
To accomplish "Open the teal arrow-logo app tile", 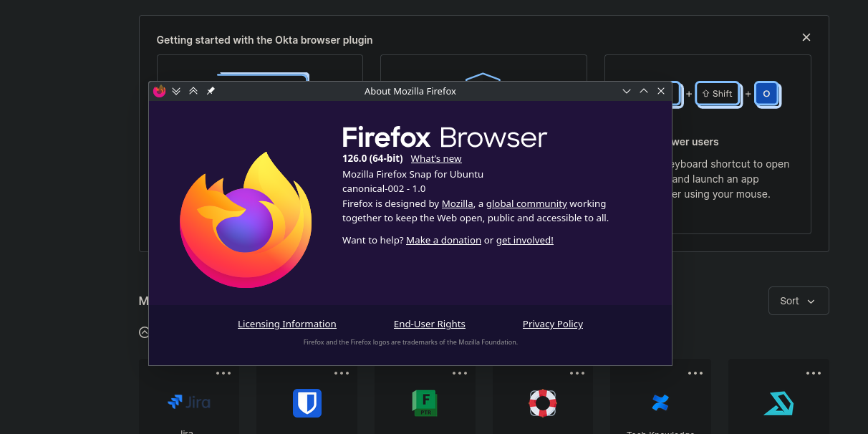I will 778,403.
